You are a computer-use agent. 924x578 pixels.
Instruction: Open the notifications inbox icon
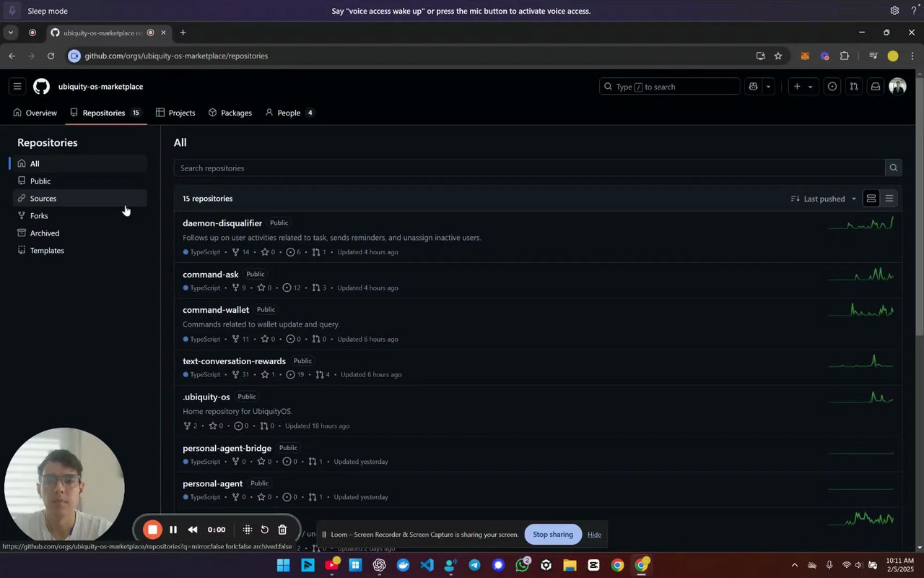876,87
